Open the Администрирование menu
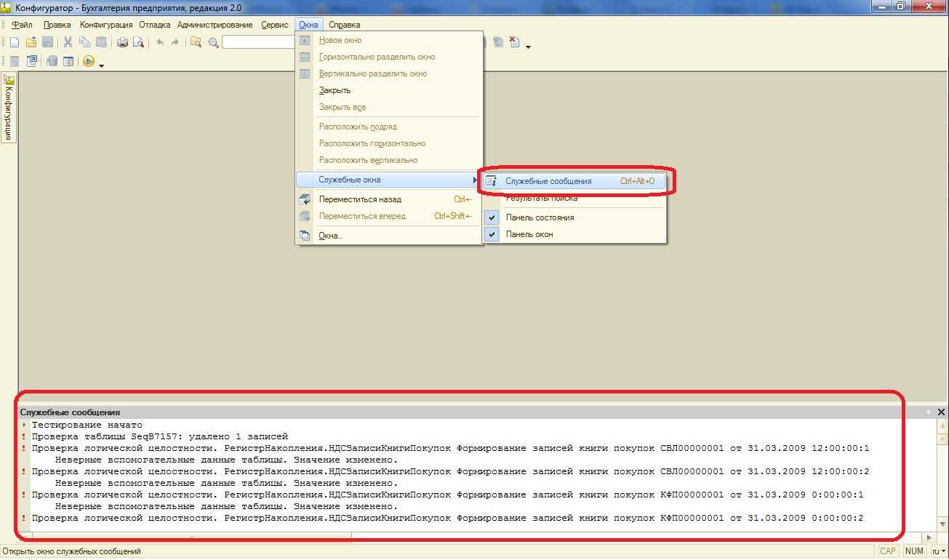 pyautogui.click(x=215, y=25)
